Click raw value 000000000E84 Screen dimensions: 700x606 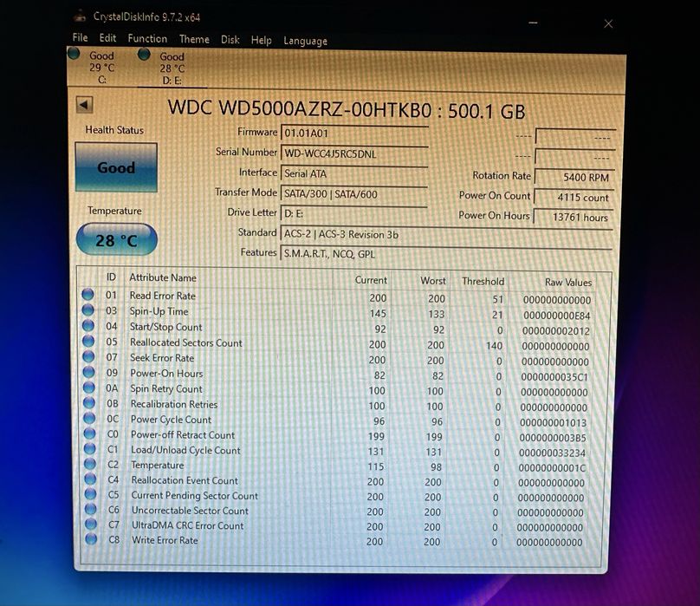pos(557,316)
